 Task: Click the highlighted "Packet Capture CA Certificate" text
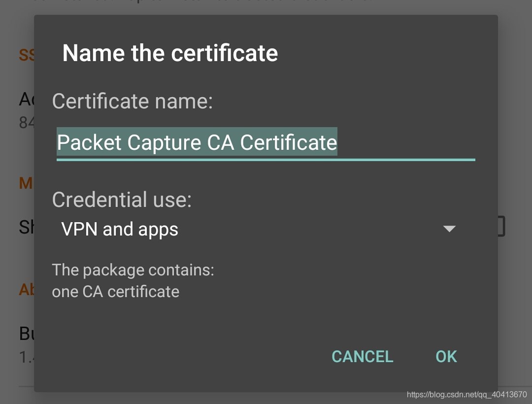click(x=197, y=143)
